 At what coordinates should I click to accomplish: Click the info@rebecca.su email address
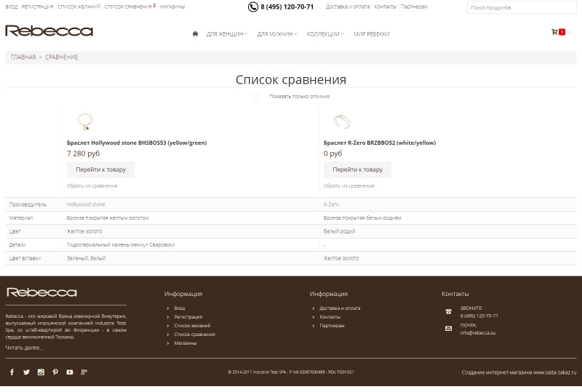(x=478, y=333)
